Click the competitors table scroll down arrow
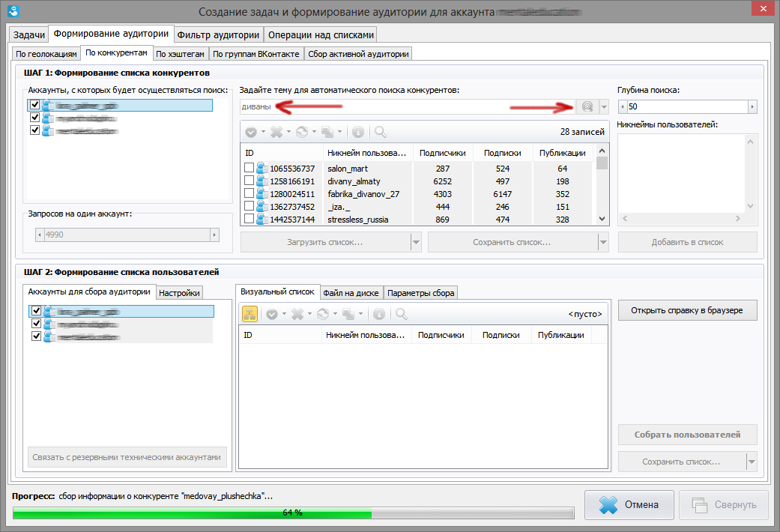 tap(602, 219)
